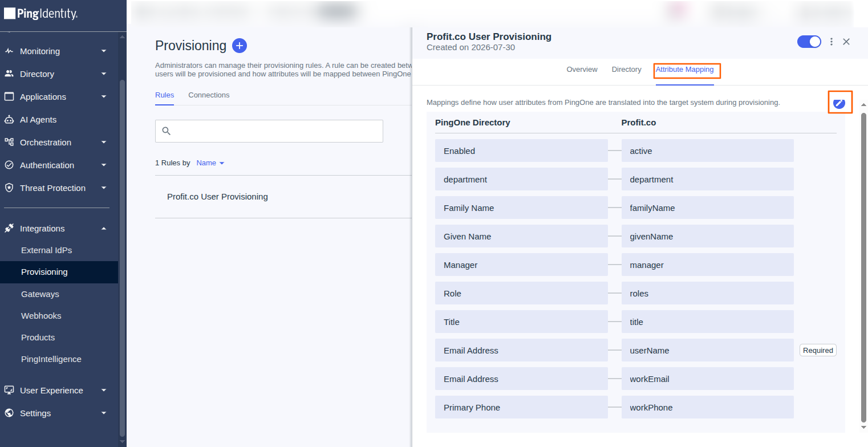The width and height of the screenshot is (868, 447).
Task: Click the Authentication checkmark icon
Action: pos(9,165)
